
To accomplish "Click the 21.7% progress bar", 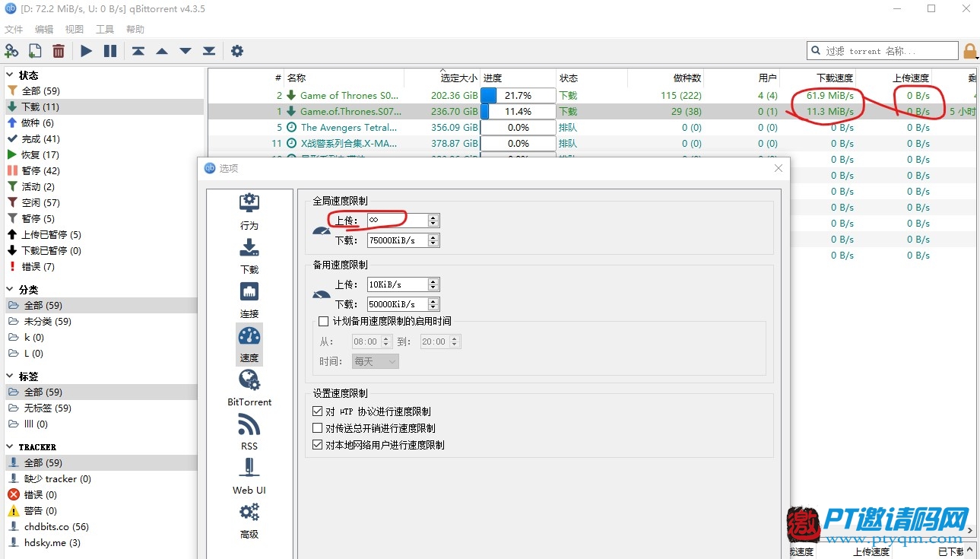I will (x=518, y=95).
